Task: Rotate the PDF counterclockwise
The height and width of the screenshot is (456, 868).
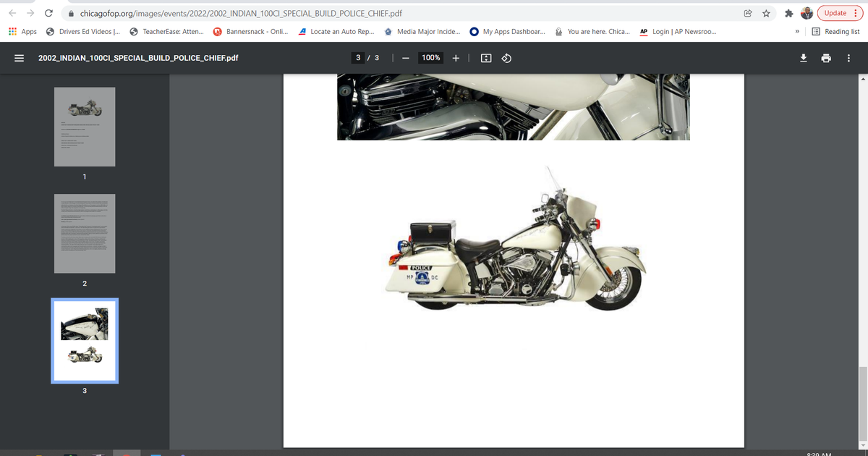Action: [507, 58]
